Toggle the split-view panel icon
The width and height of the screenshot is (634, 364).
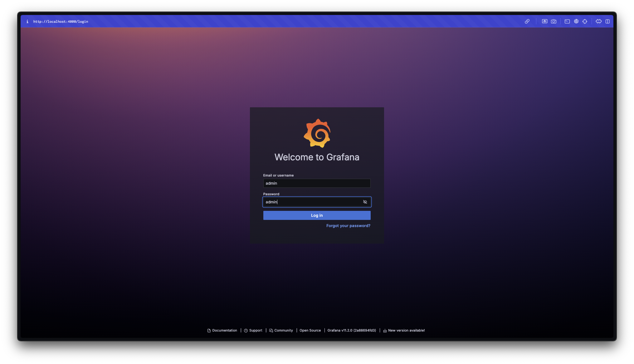tap(607, 22)
